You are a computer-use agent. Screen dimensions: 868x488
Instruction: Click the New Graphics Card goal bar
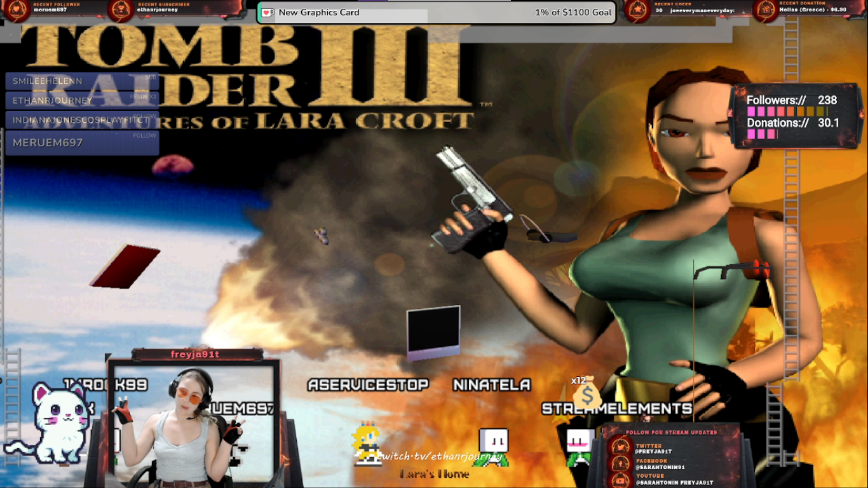(436, 13)
